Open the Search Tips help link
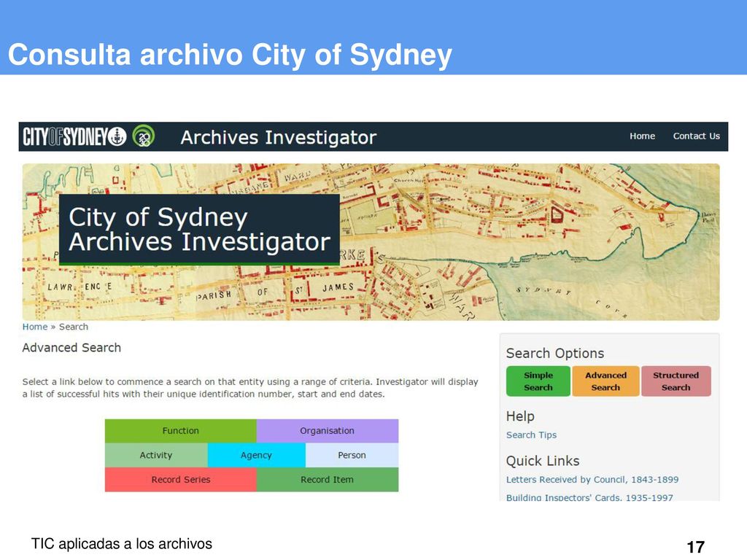747x560 pixels. click(531, 435)
